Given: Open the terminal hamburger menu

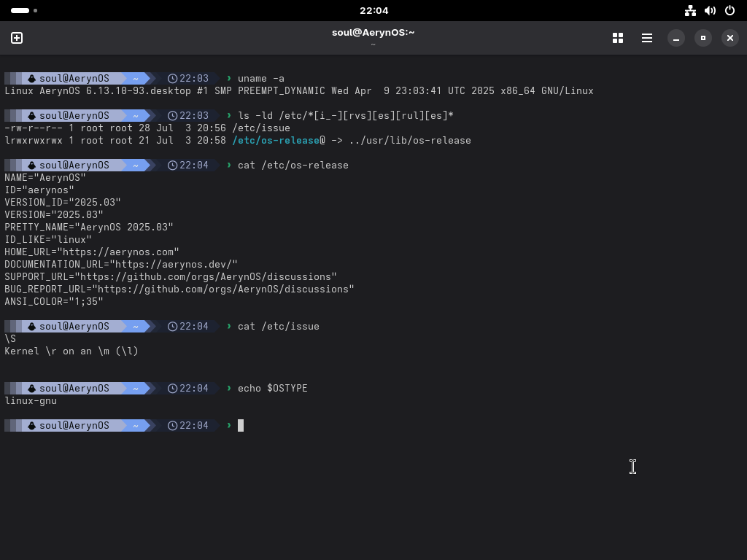Looking at the screenshot, I should [647, 38].
